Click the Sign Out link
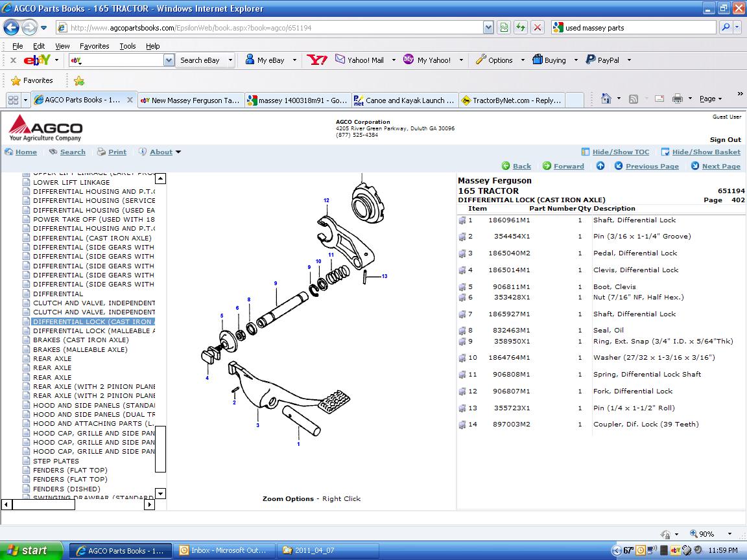Image resolution: width=747 pixels, height=560 pixels. pos(725,139)
